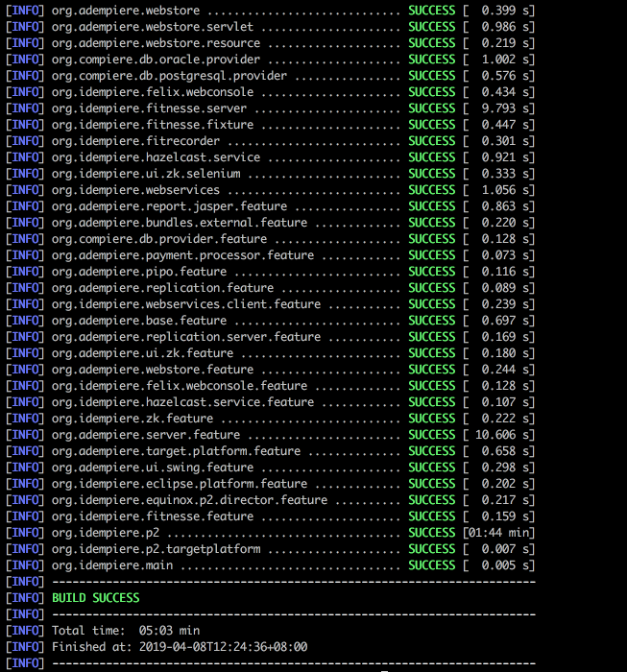Image resolution: width=627 pixels, height=672 pixels.
Task: Click the org.adempiere.server.feature module name
Action: (x=145, y=434)
